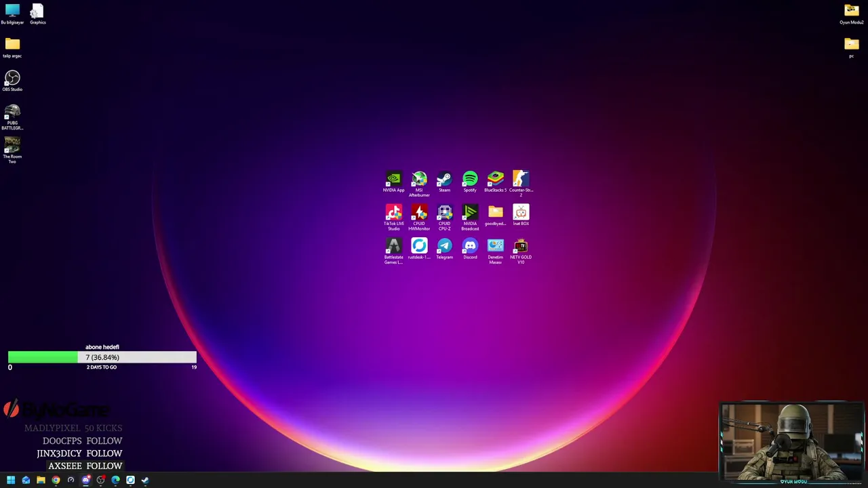Open File Explorer from the taskbar
The width and height of the screenshot is (868, 488).
pyautogui.click(x=41, y=480)
